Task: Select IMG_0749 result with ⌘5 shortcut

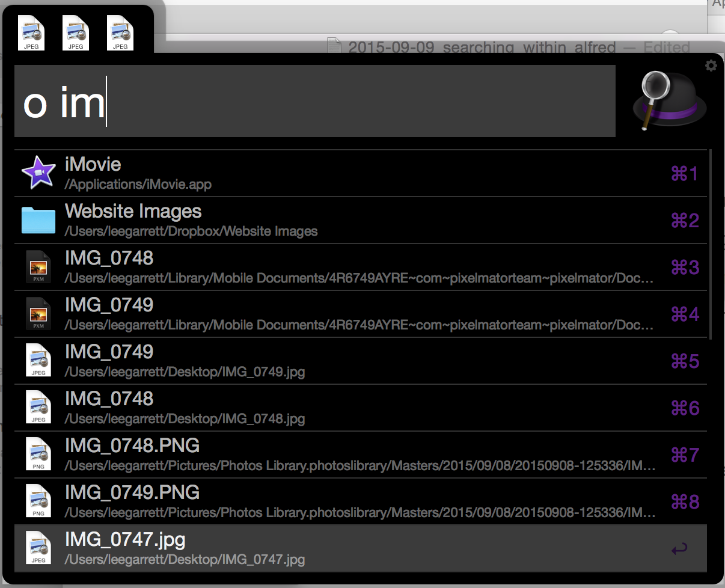Action: pyautogui.click(x=361, y=361)
